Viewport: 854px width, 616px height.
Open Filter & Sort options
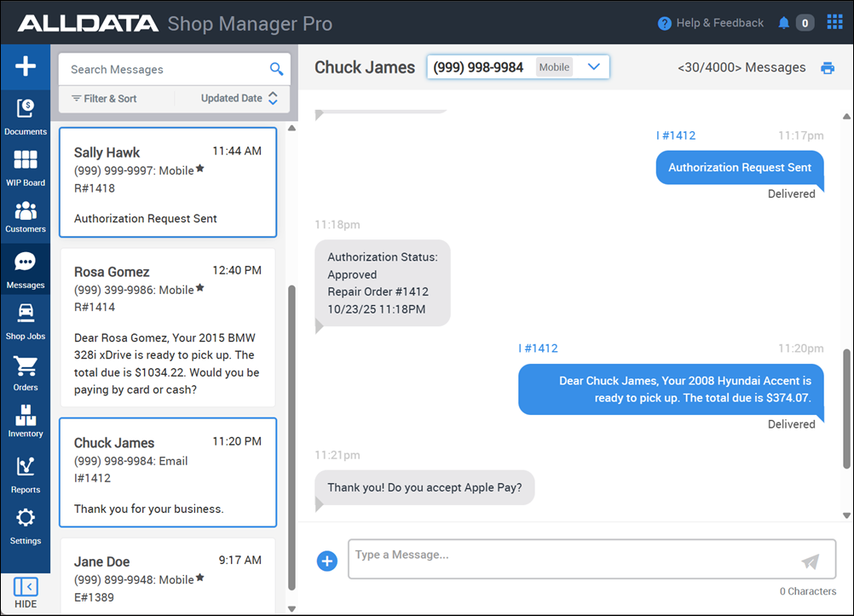pyautogui.click(x=104, y=99)
